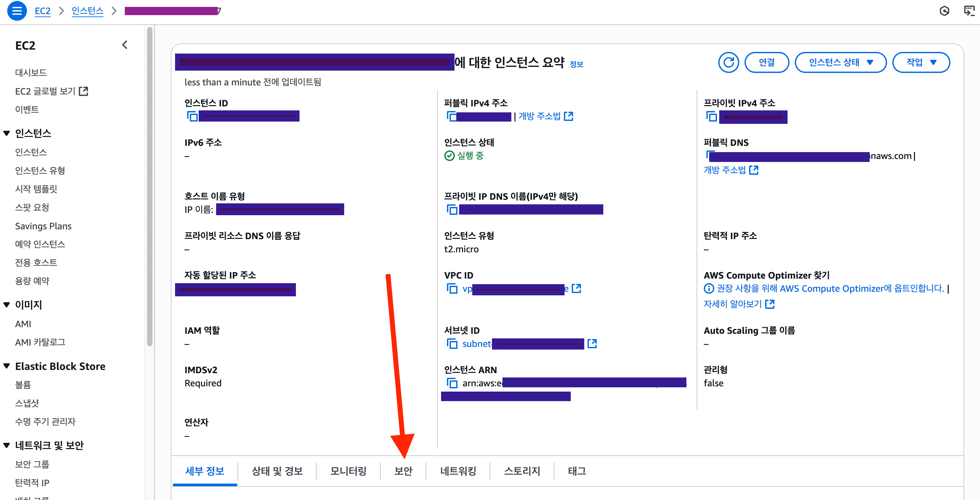
Task: Collapse the Elastic Block Store section
Action: [x=7, y=366]
